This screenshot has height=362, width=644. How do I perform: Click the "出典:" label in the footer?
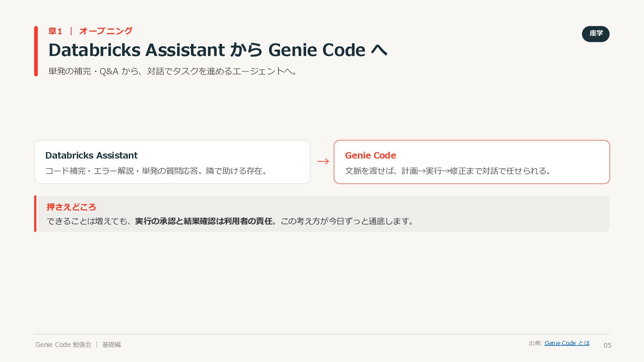pyautogui.click(x=535, y=343)
